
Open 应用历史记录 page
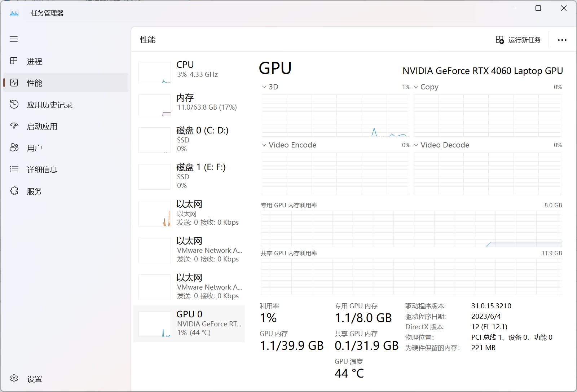click(66, 105)
